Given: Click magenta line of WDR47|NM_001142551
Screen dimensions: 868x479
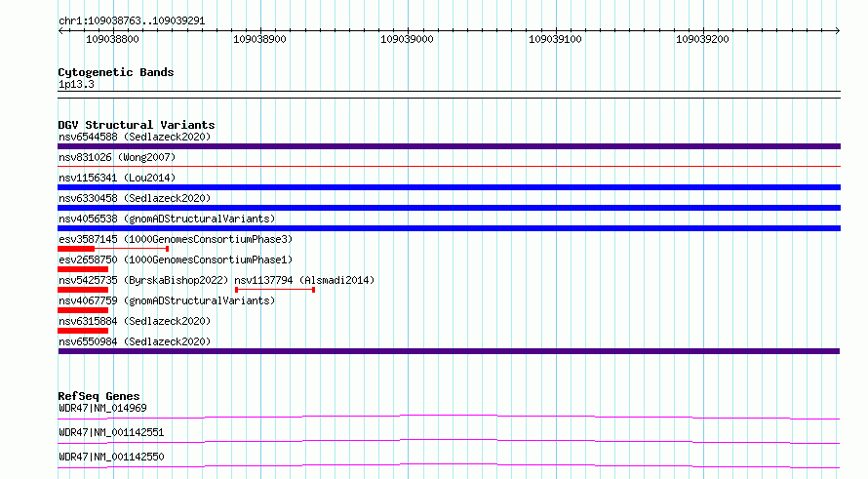Looking at the screenshot, I should [449, 441].
